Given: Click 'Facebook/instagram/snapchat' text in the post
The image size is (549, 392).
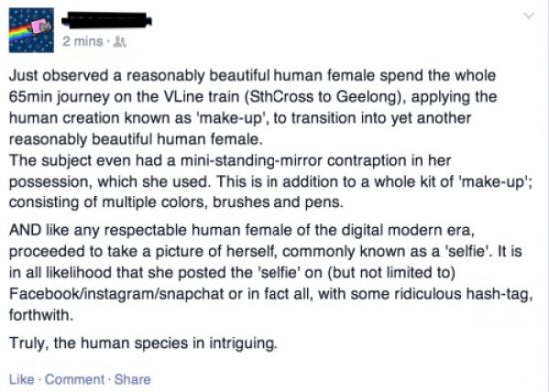Looking at the screenshot, I should [116, 294].
